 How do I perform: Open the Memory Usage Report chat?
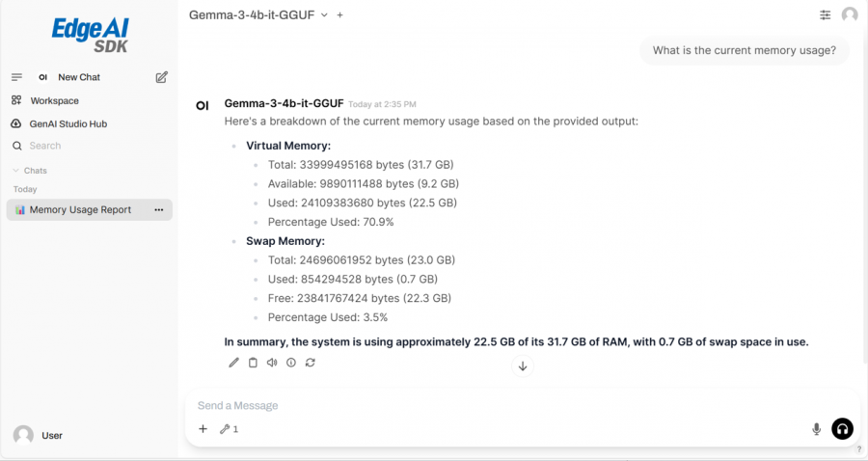(80, 209)
